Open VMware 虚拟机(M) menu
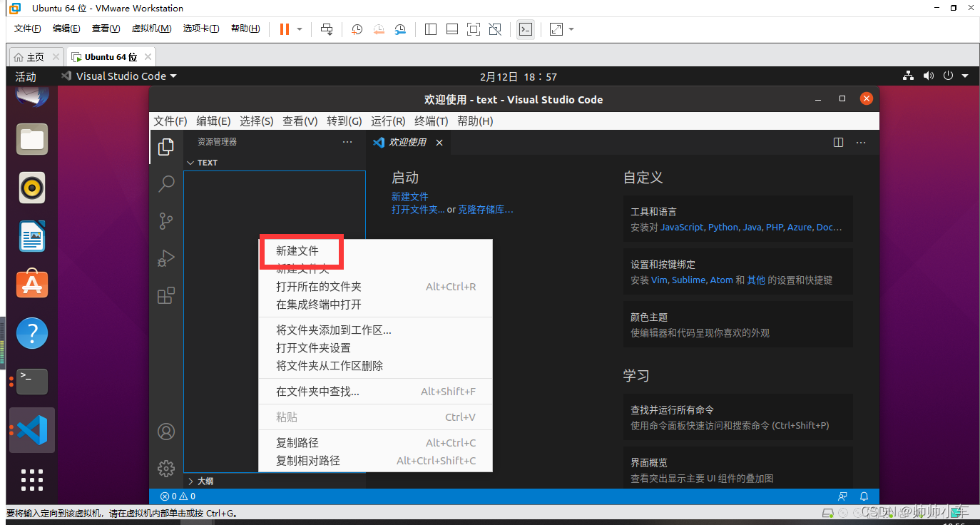Screen dimensions: 980x525 [x=151, y=29]
